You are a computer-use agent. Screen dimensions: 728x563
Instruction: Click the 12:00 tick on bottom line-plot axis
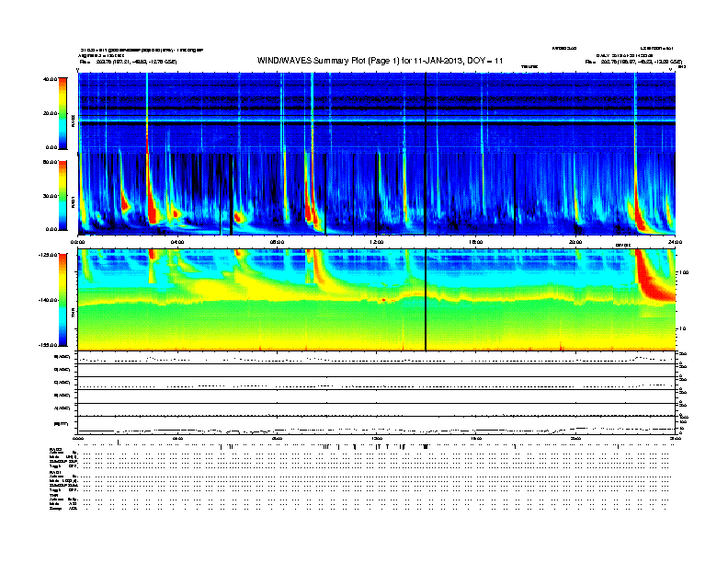coord(377,438)
